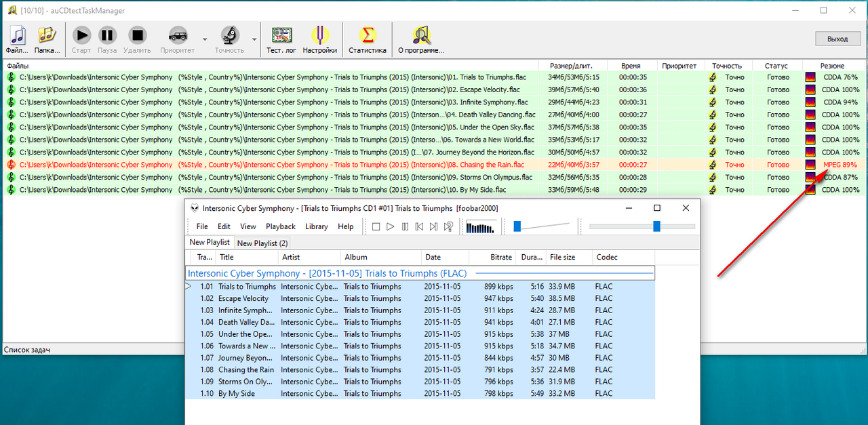
Task: Open the foobar2000 Library menu
Action: pyautogui.click(x=317, y=226)
